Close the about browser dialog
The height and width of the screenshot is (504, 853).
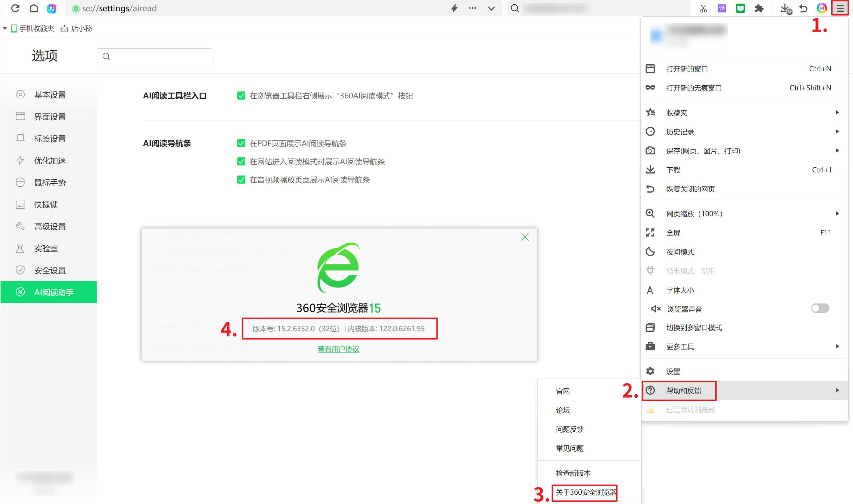click(x=525, y=237)
